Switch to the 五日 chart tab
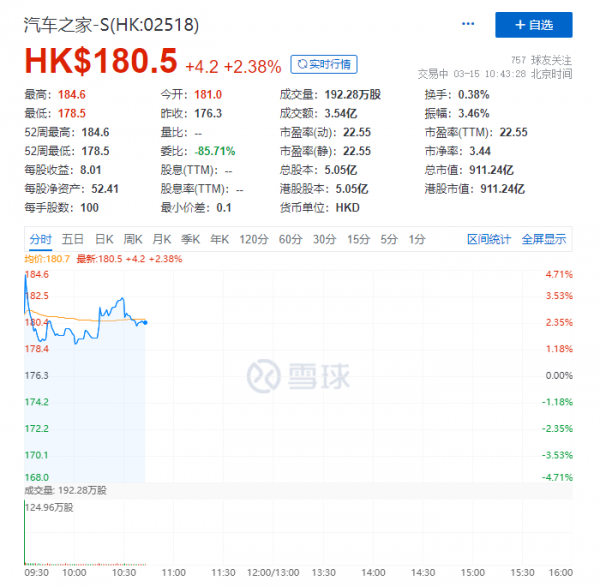This screenshot has width=600, height=587. click(x=72, y=239)
